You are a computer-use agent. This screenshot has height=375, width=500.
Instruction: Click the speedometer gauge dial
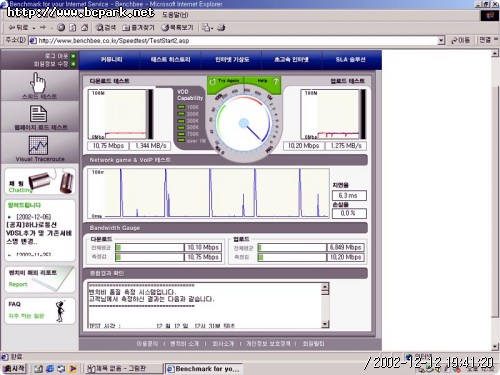[x=244, y=123]
